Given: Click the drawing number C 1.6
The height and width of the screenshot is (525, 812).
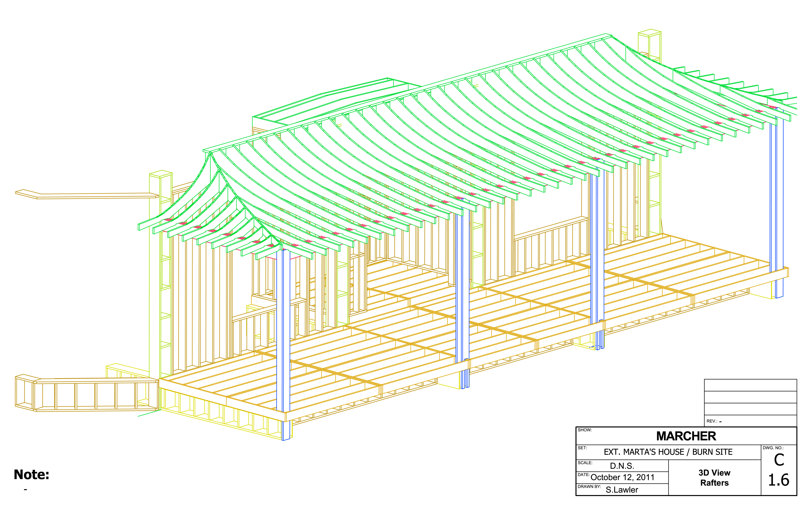Looking at the screenshot, I should [x=779, y=470].
